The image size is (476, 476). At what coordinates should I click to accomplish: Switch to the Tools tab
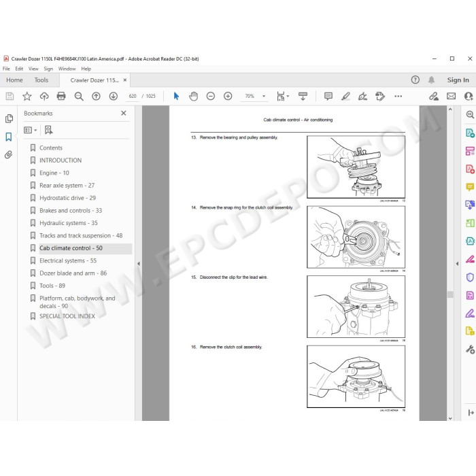click(41, 80)
